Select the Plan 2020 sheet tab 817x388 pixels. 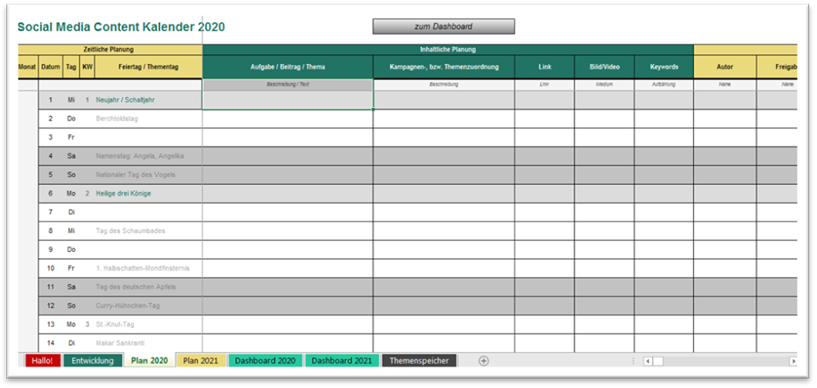[150, 361]
